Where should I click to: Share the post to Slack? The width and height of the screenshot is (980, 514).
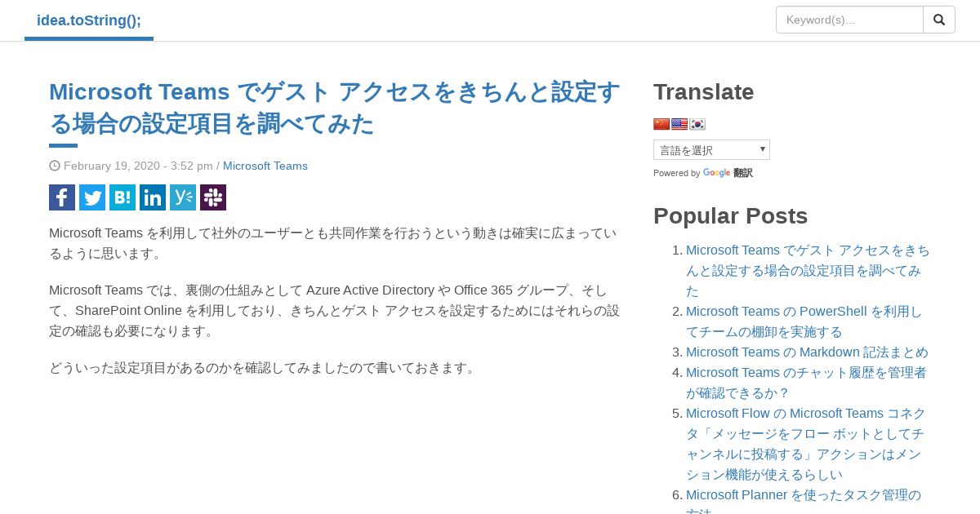click(213, 197)
